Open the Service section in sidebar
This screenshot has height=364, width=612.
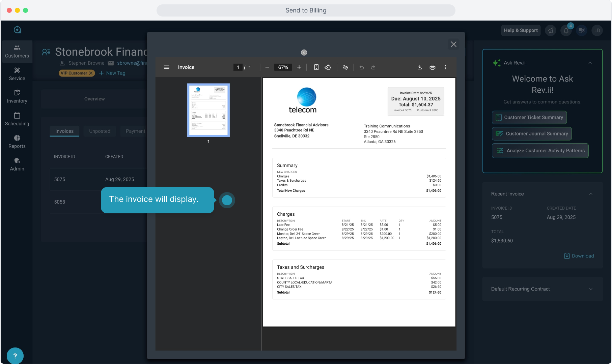click(x=17, y=74)
